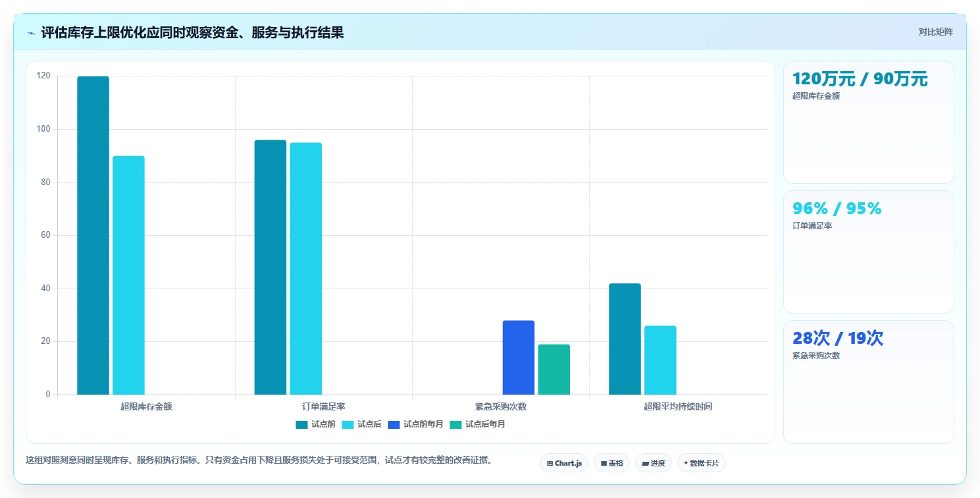Click the 超限库存金额 x-axis label

(x=146, y=406)
